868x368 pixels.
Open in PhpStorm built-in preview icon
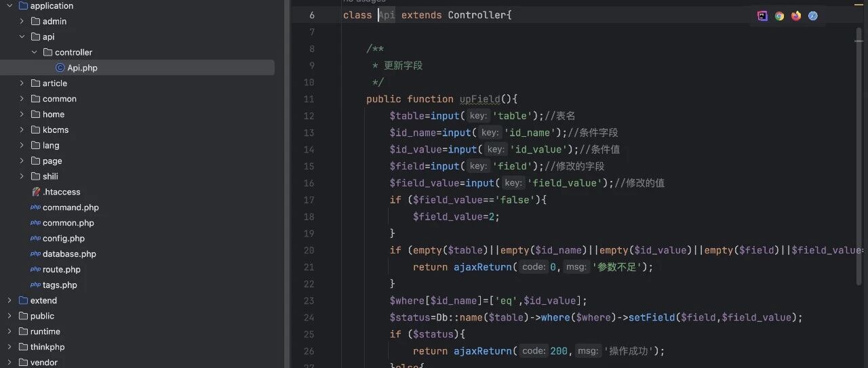click(762, 16)
